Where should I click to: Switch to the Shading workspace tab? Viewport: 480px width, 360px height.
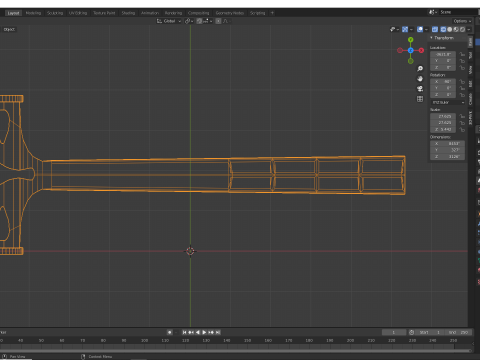(x=128, y=13)
